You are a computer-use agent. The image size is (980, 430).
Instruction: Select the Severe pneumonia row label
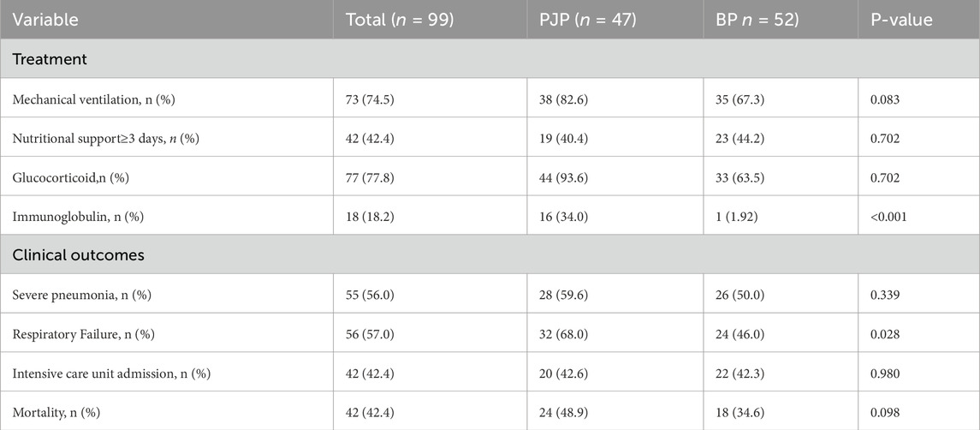click(84, 295)
